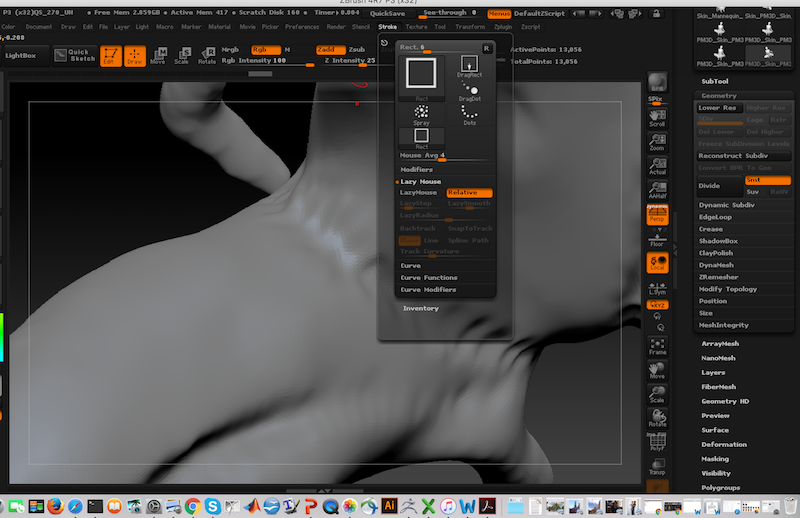Expand Curve Modifiers section

tap(428, 290)
